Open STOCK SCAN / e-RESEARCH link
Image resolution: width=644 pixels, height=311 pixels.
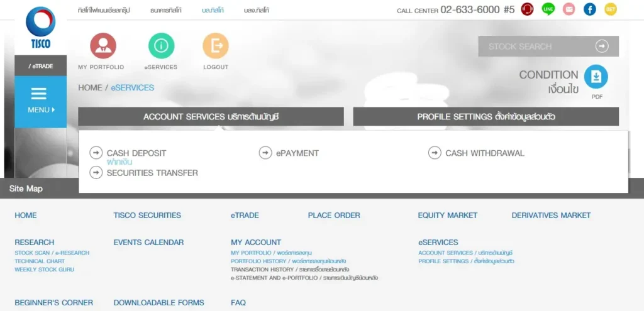52,253
